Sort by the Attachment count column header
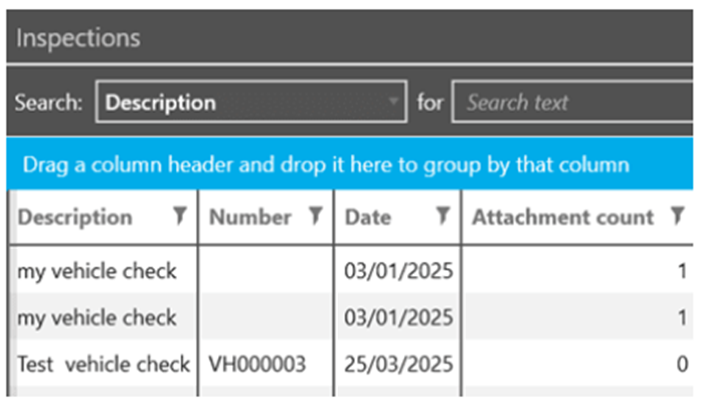The height and width of the screenshot is (406, 701). tap(562, 217)
